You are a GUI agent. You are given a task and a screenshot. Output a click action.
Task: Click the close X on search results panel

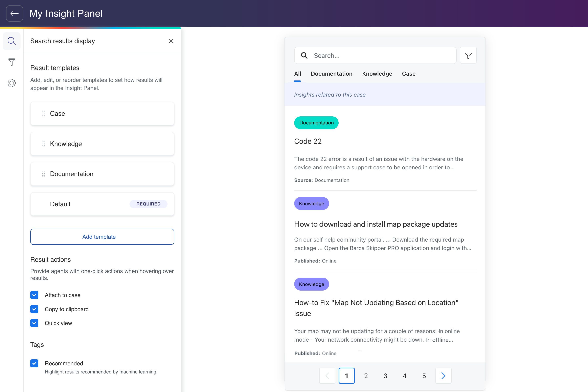point(171,41)
